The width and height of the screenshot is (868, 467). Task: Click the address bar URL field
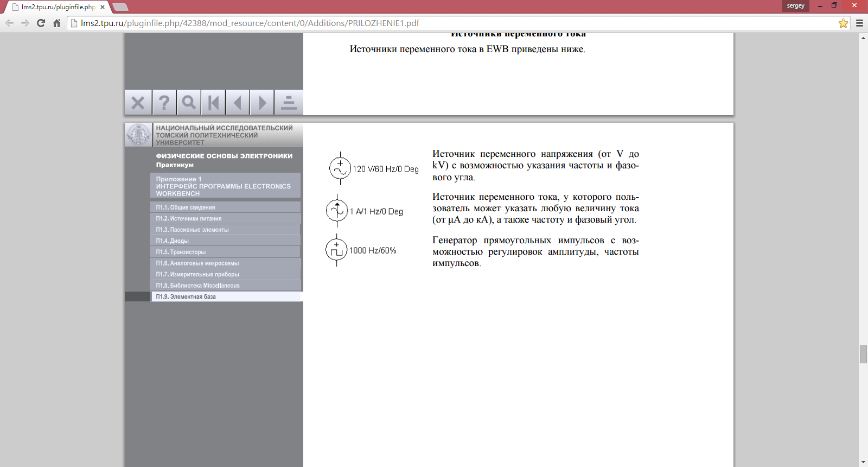[x=456, y=23]
